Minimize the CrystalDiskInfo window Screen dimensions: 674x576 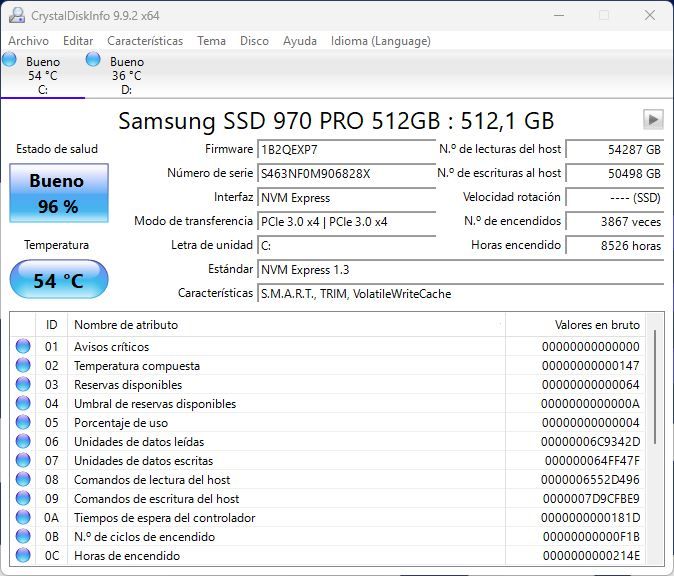[559, 15]
